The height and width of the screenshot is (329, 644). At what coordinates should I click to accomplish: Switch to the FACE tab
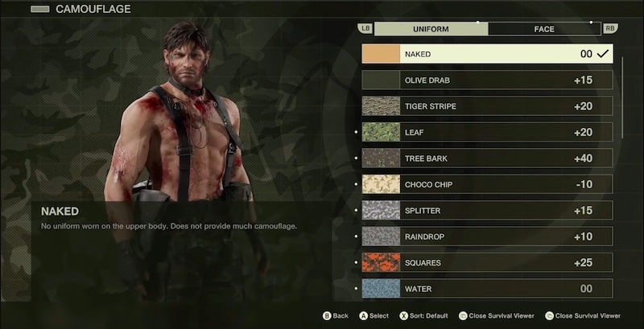pyautogui.click(x=545, y=29)
